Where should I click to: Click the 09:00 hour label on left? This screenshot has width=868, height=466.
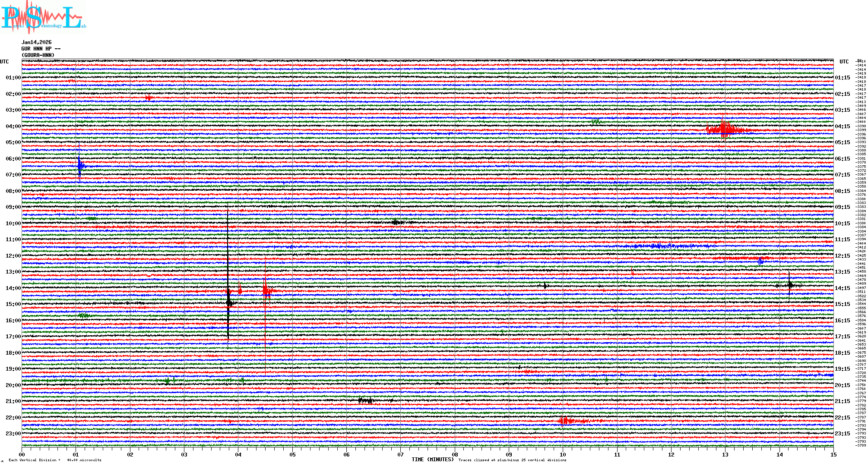pyautogui.click(x=13, y=207)
